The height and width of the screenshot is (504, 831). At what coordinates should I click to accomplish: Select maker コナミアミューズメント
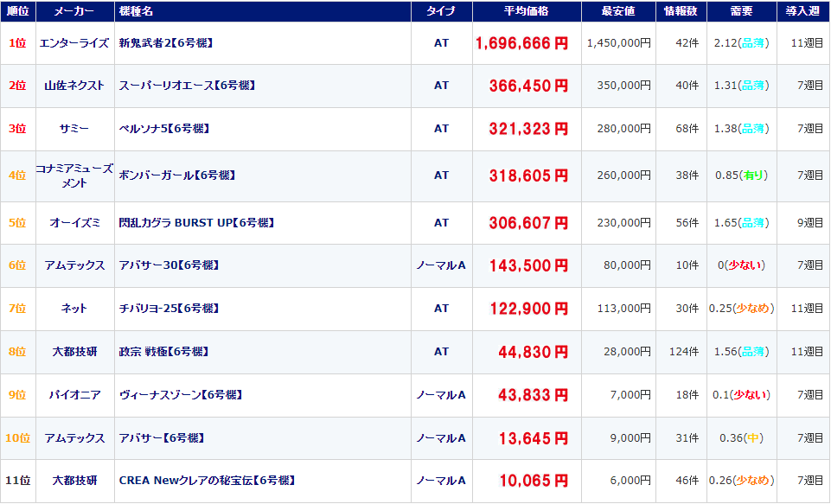tap(74, 175)
